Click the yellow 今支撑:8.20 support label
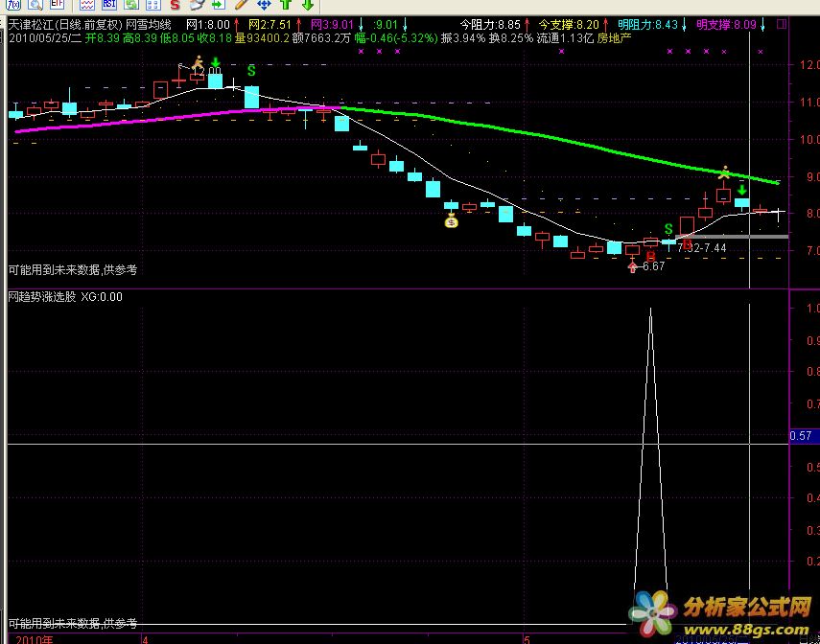Screen dimensions: 820x644 (569, 25)
